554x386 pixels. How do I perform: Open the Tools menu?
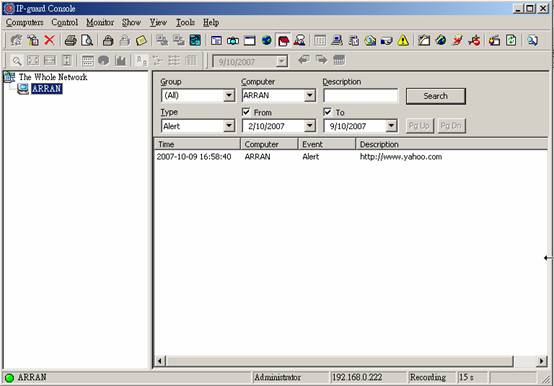(x=185, y=22)
